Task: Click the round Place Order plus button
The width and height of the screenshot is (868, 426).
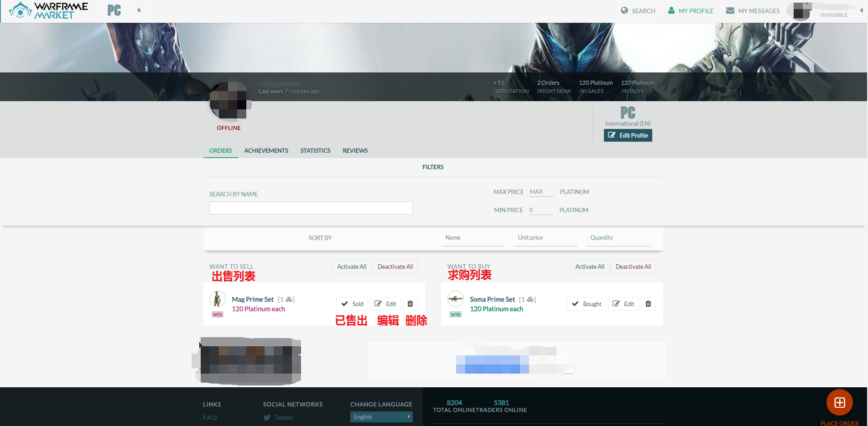Action: pos(840,402)
